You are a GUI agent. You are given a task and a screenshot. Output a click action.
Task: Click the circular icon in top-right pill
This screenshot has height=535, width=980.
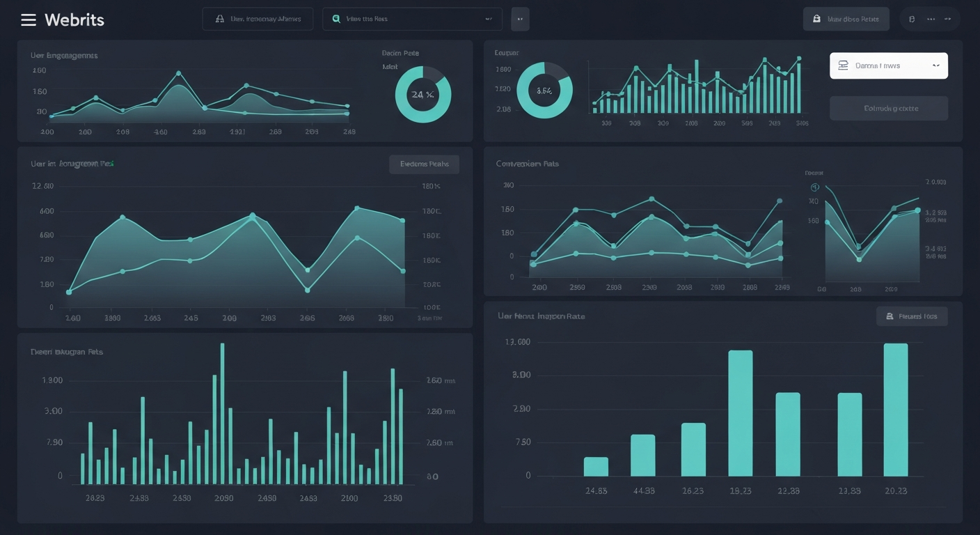click(912, 20)
